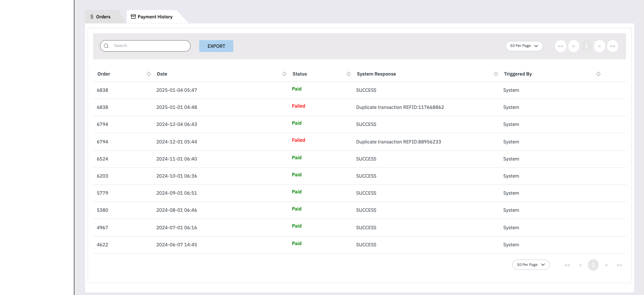Viewport: 644px width, 295px height.
Task: Click order 6838 row dated 2025-01-04
Action: coord(359,90)
